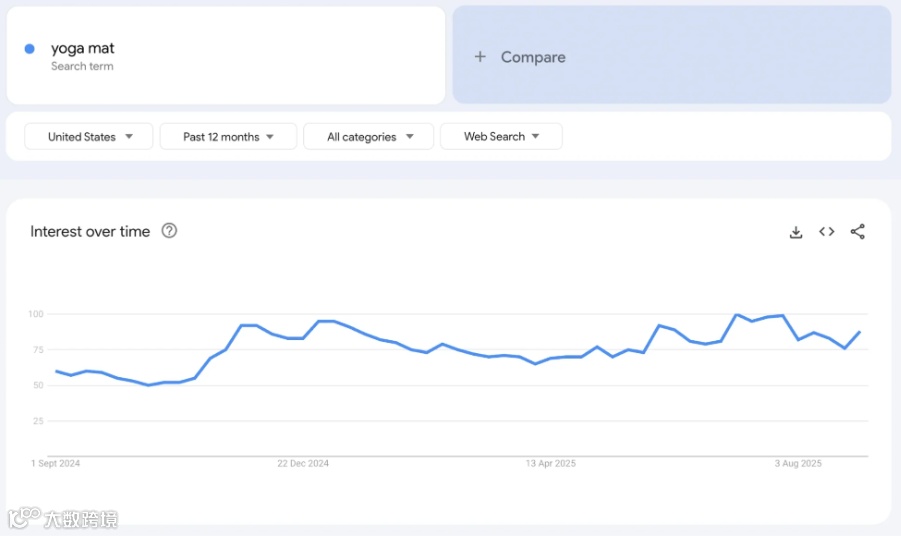Click the watermark logo in corner
This screenshot has height=536, width=901.
point(62,519)
